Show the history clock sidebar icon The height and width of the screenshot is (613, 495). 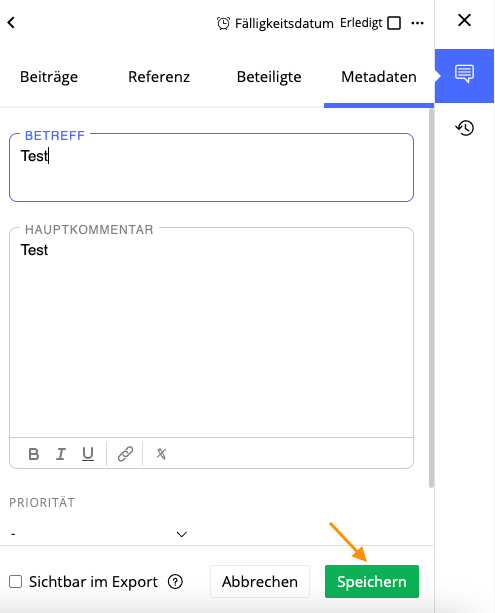[x=465, y=128]
